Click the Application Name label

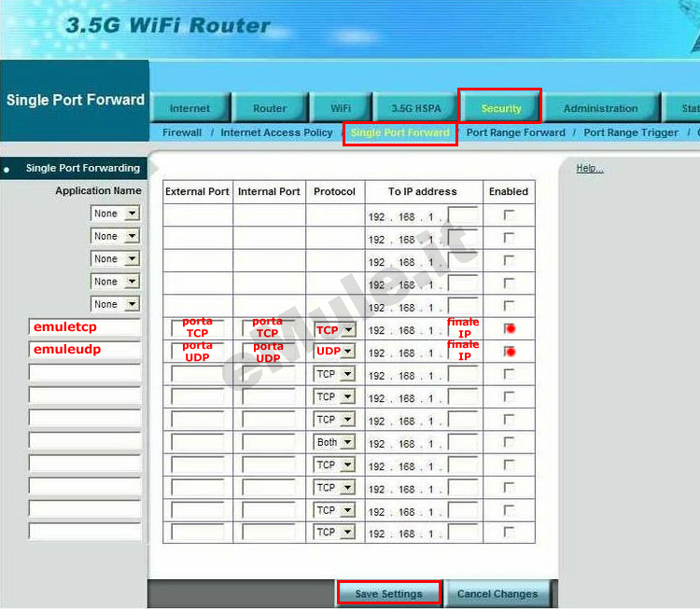(x=98, y=190)
